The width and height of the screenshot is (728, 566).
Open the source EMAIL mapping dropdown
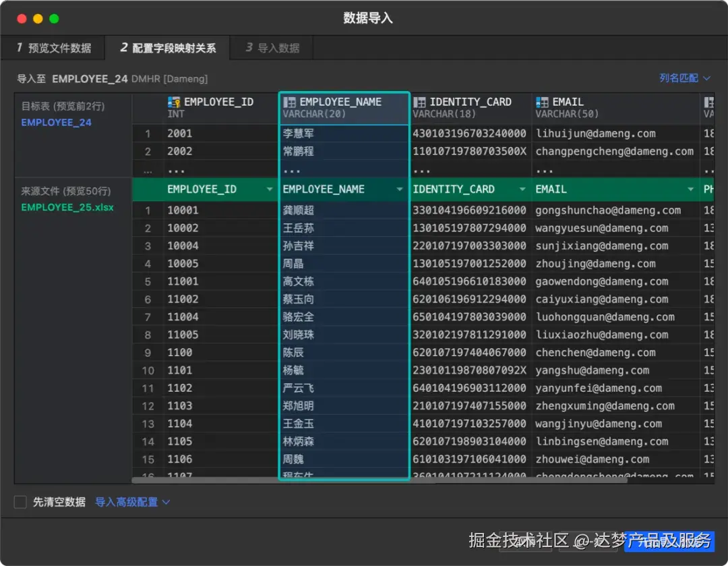tap(690, 189)
